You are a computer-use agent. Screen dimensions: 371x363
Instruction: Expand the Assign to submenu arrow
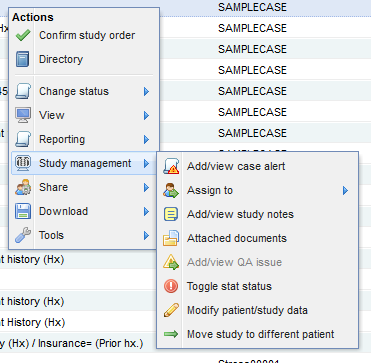coord(345,191)
